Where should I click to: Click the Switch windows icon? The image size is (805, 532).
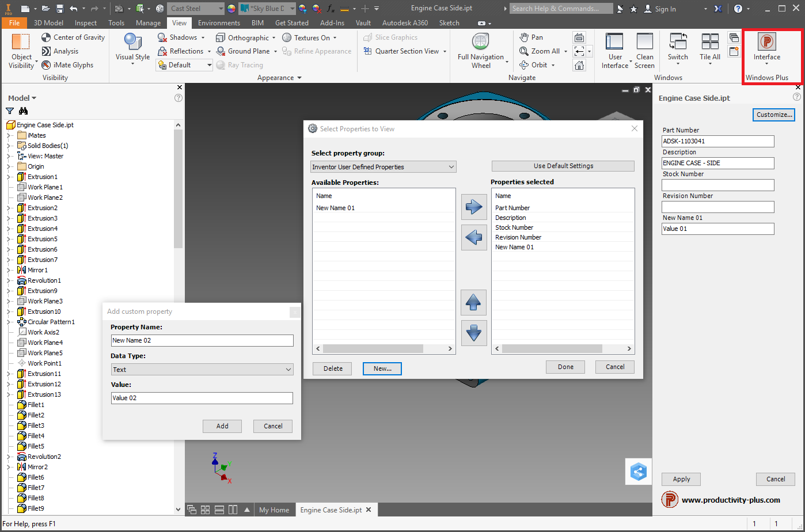(678, 42)
